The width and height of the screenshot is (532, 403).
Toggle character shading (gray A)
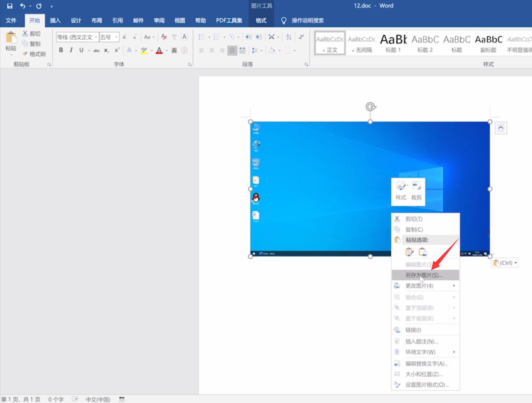point(174,50)
